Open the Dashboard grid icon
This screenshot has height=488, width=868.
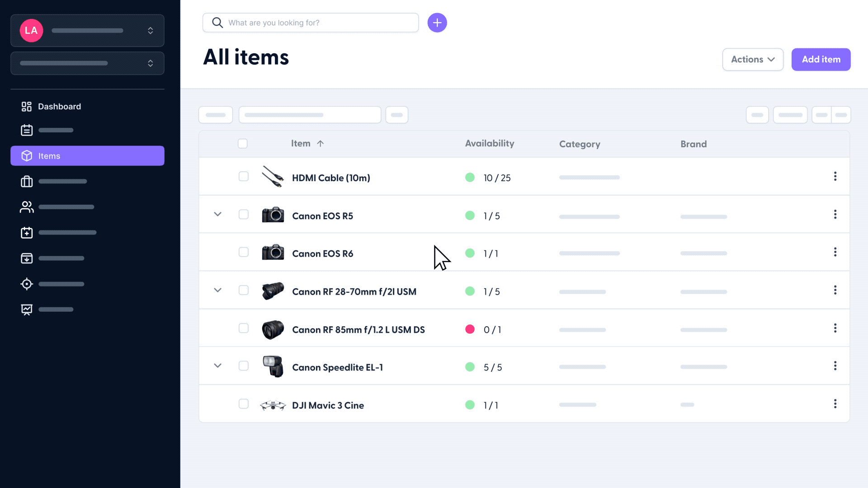point(27,107)
